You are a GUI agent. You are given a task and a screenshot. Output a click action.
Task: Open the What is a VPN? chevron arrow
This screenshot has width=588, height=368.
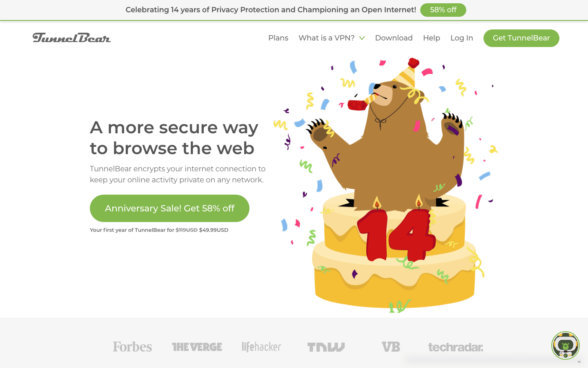click(x=362, y=38)
